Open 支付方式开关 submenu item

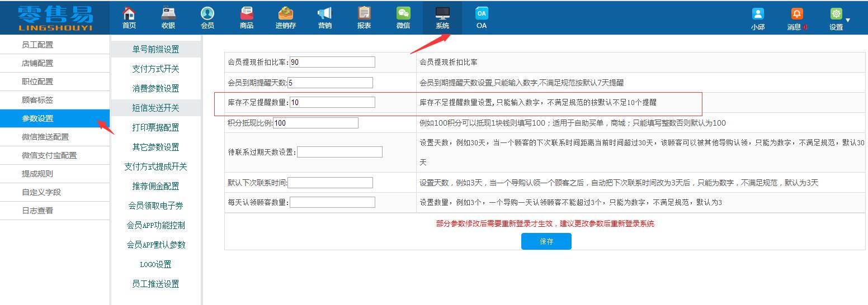pos(155,69)
